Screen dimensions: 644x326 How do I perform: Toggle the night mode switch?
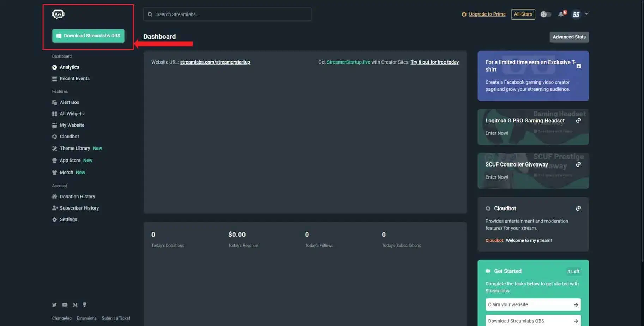[546, 14]
